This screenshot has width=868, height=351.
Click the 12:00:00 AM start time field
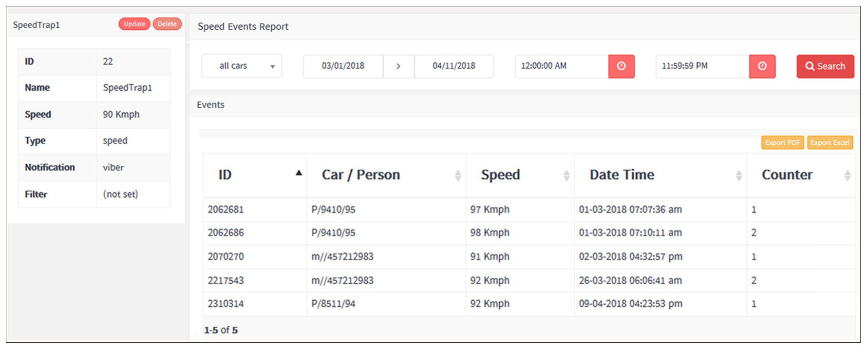[562, 66]
